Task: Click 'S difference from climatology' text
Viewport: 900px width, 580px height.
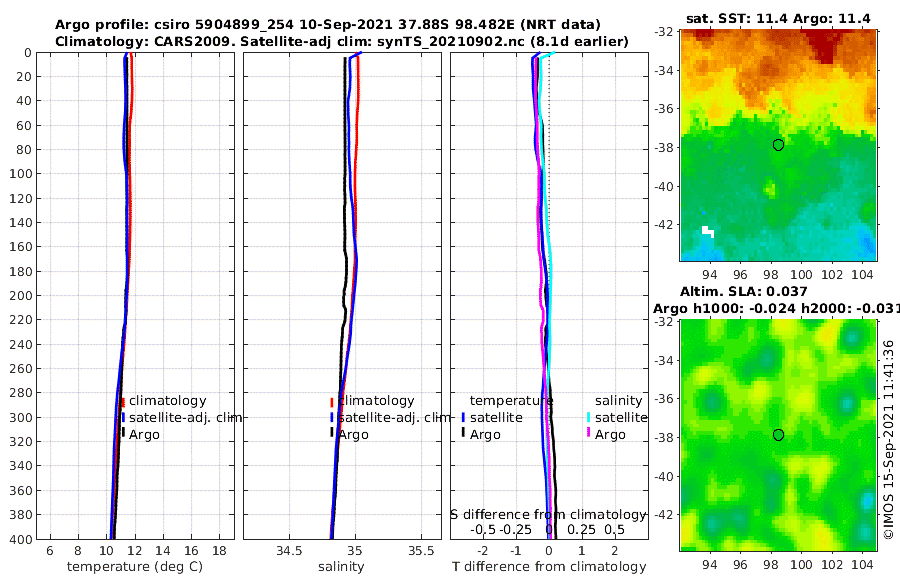Action: pyautogui.click(x=548, y=515)
